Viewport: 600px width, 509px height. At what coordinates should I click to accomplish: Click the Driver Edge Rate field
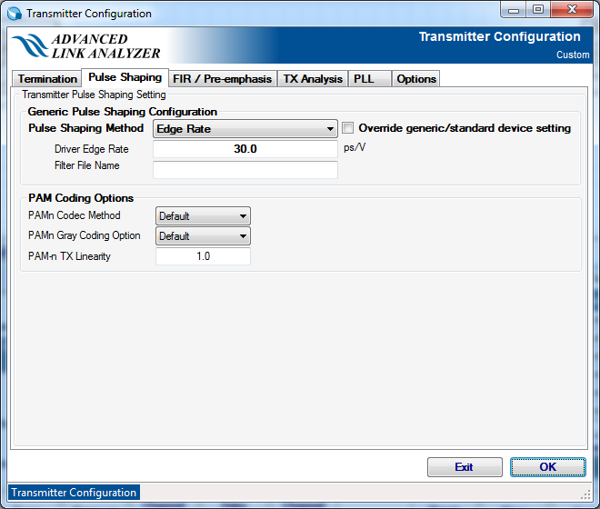tap(245, 149)
